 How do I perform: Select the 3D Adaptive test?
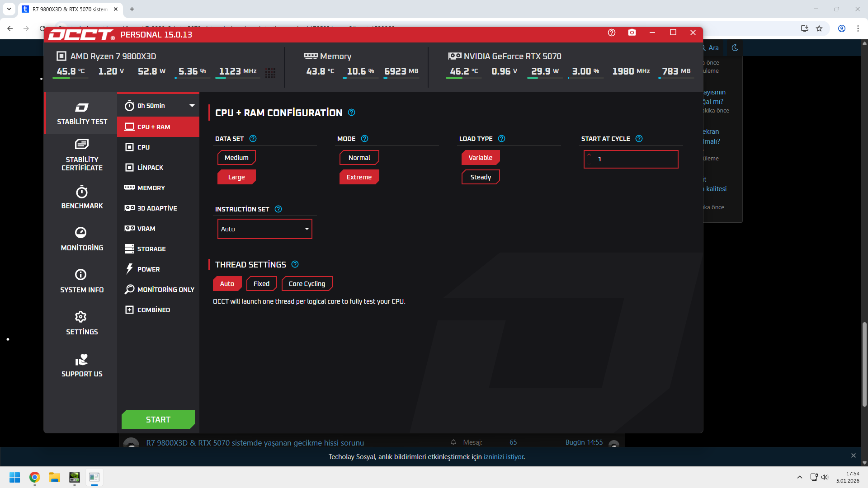[x=158, y=208]
